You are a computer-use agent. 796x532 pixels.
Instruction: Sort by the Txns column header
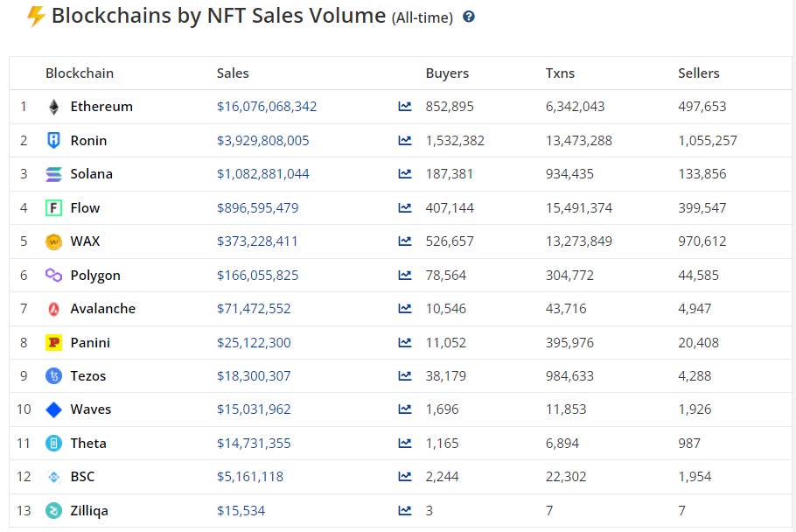(x=561, y=73)
